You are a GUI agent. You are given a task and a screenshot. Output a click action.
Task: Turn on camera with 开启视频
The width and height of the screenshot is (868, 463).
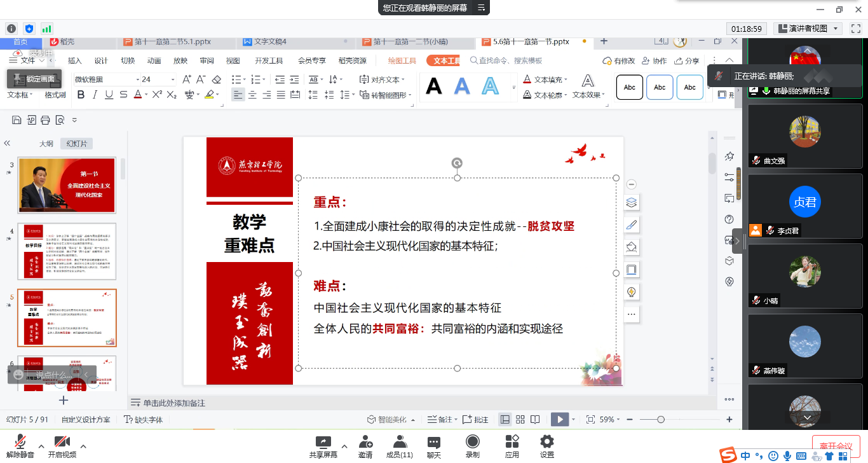tap(62, 446)
